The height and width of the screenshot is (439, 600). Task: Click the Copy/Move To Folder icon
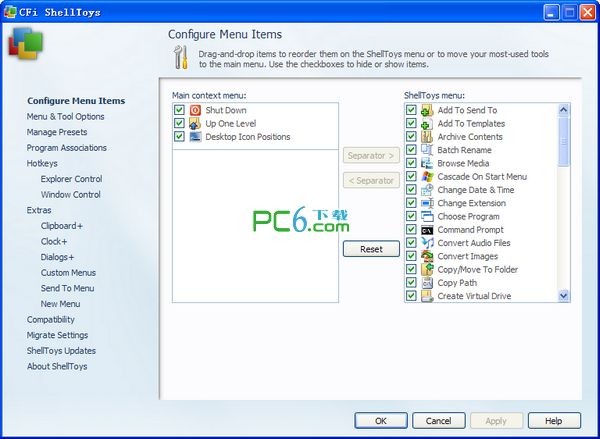click(x=427, y=269)
